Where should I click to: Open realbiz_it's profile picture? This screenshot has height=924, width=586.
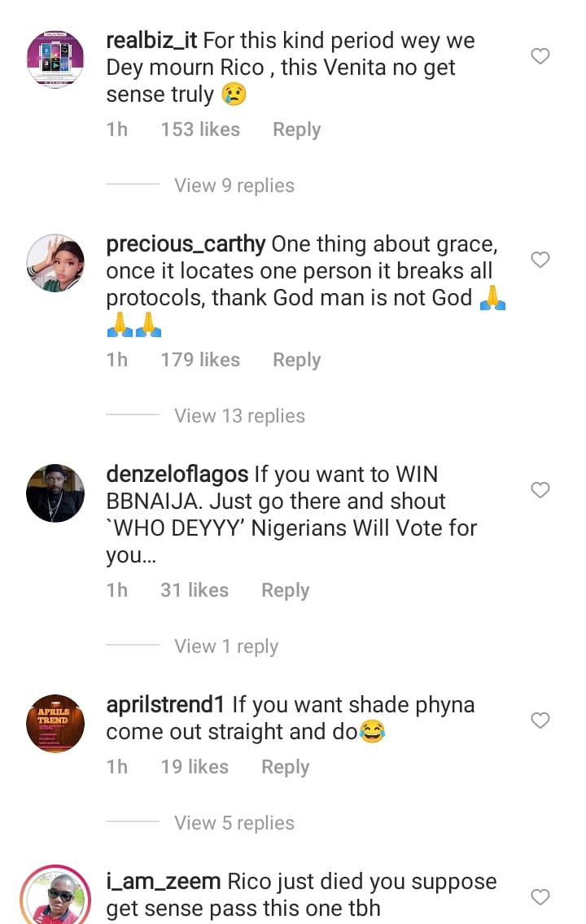[55, 59]
